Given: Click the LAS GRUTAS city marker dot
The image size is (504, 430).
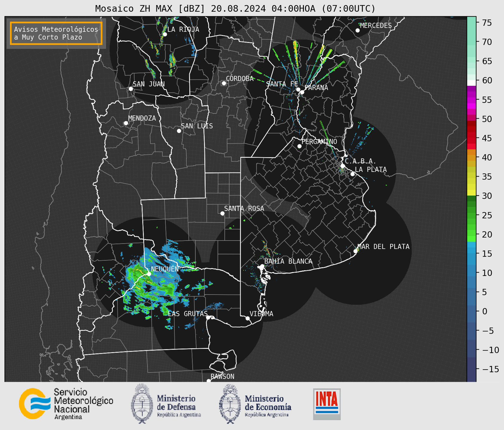Looking at the screenshot, I should pos(208,318).
